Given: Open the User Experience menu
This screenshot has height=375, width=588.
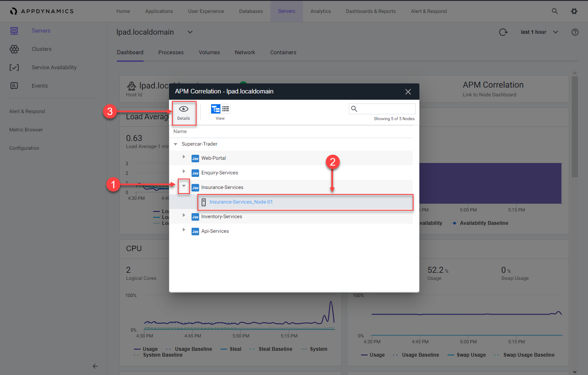Looking at the screenshot, I should coord(206,11).
